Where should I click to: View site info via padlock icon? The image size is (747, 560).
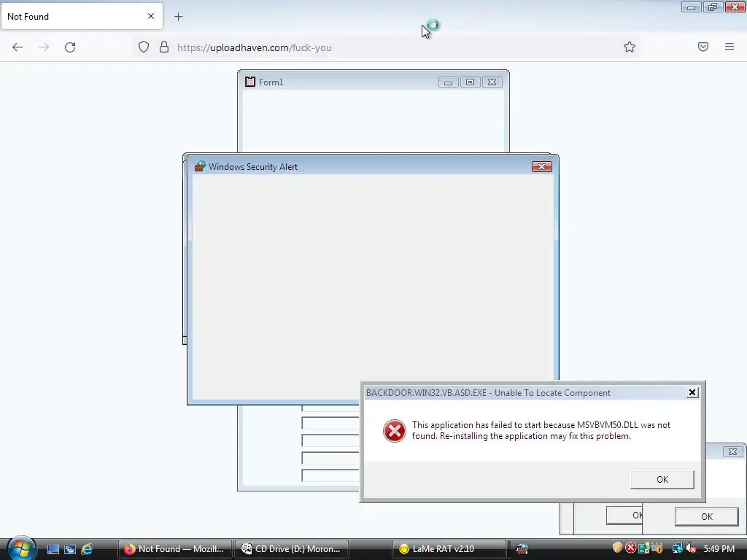click(x=164, y=47)
